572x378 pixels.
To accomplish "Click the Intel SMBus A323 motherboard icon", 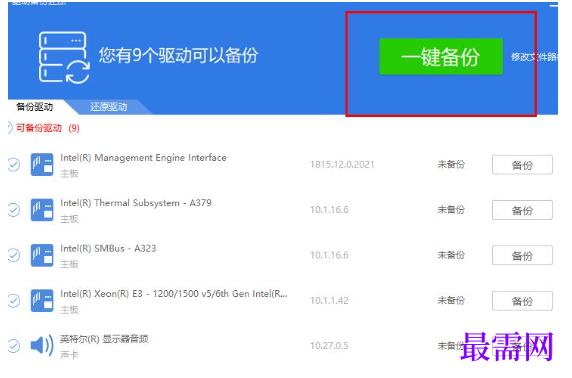I will 42,255.
